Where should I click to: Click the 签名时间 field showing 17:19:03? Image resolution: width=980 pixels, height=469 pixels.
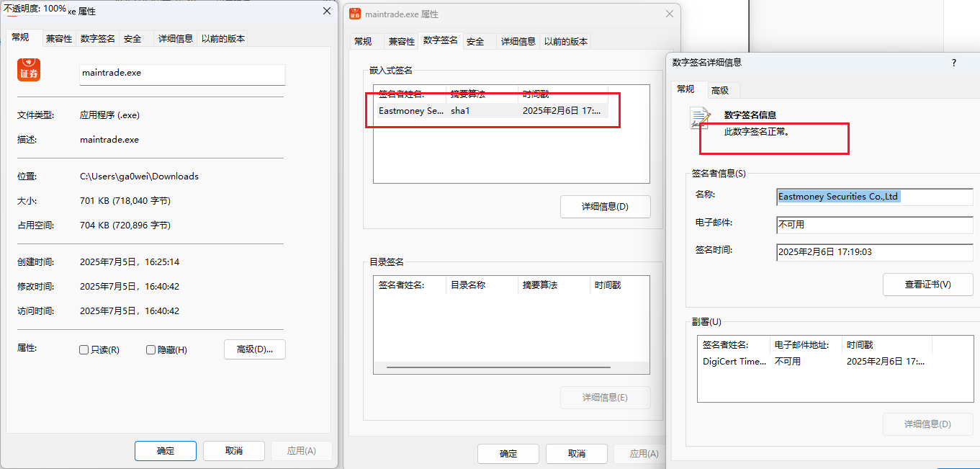[875, 252]
